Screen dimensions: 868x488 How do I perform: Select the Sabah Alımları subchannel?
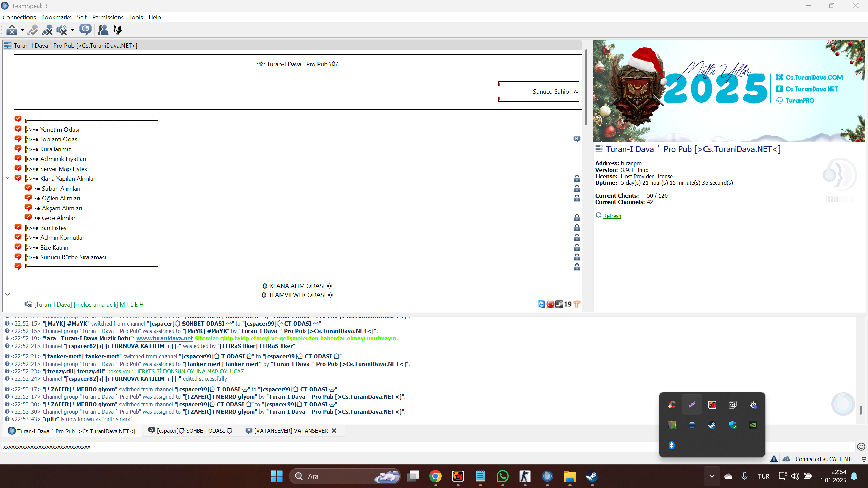tap(61, 188)
